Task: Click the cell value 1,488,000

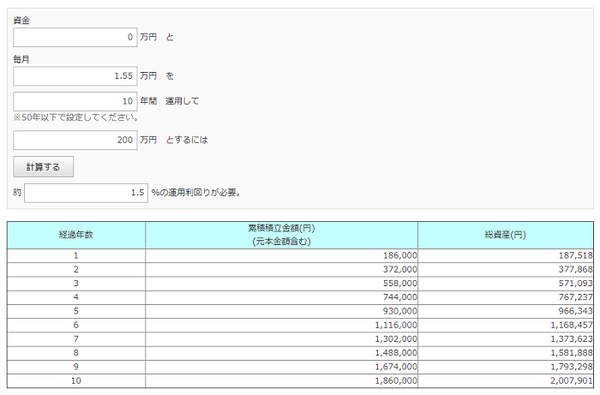Action: click(396, 353)
